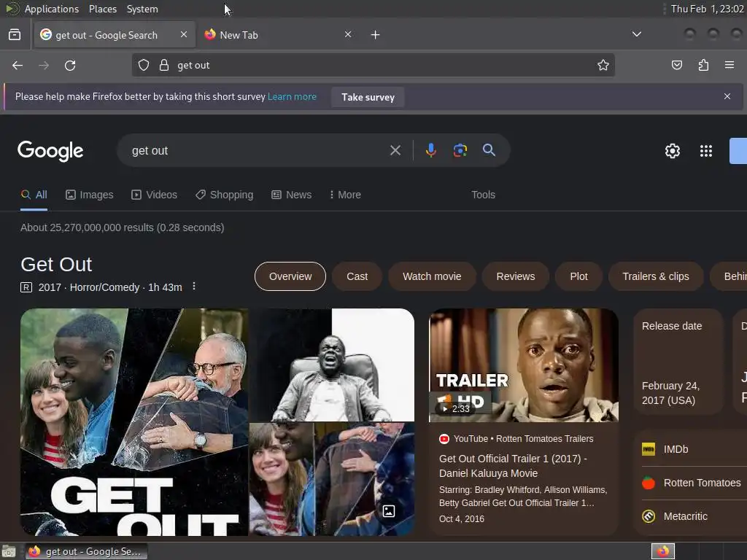This screenshot has height=560, width=747.
Task: Click the forward navigation arrow
Action: click(44, 65)
